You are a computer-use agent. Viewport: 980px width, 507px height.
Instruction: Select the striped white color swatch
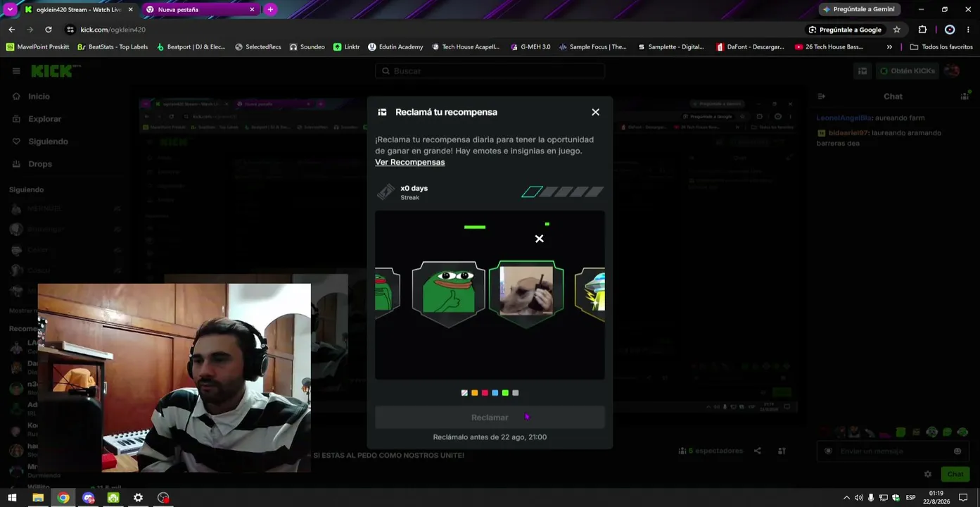(464, 393)
